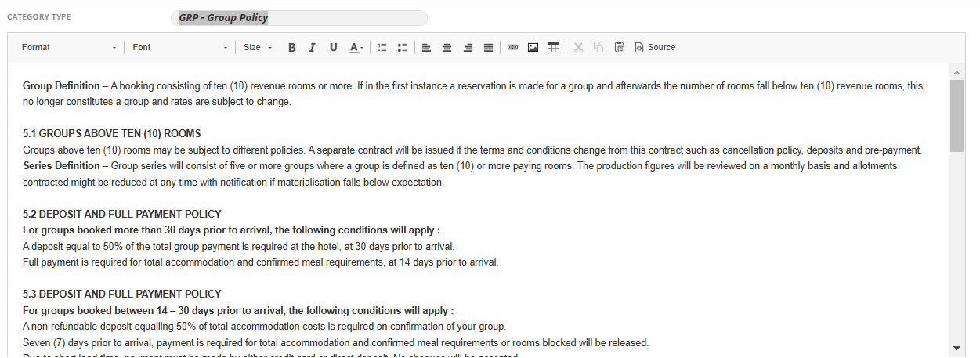Viewport: 980px width, 358px height.
Task: Click the line starting 'Seven (7) days prior to arrival'
Action: 336,343
